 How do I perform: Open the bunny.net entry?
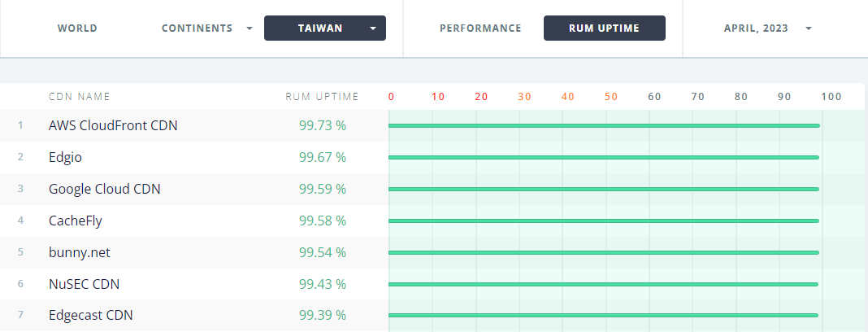tap(80, 252)
